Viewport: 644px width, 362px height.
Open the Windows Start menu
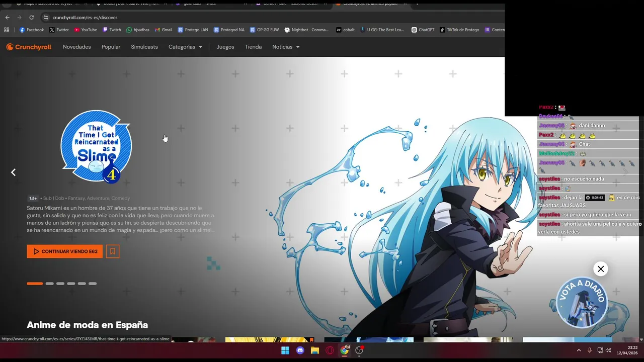click(x=285, y=350)
